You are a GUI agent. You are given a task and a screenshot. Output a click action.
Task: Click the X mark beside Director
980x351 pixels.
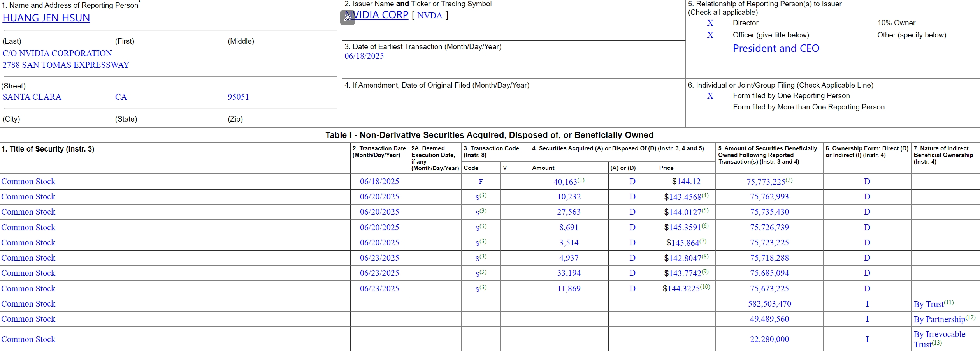click(x=710, y=23)
